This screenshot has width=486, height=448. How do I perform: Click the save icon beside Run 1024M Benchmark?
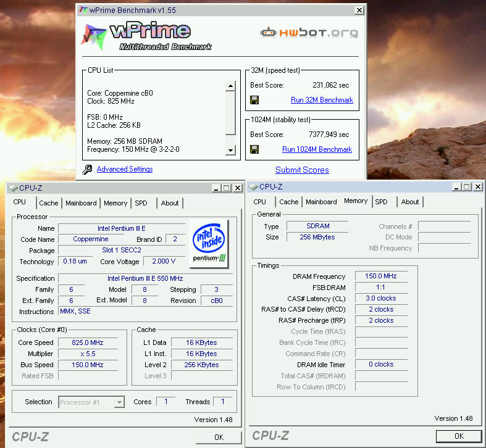(254, 149)
